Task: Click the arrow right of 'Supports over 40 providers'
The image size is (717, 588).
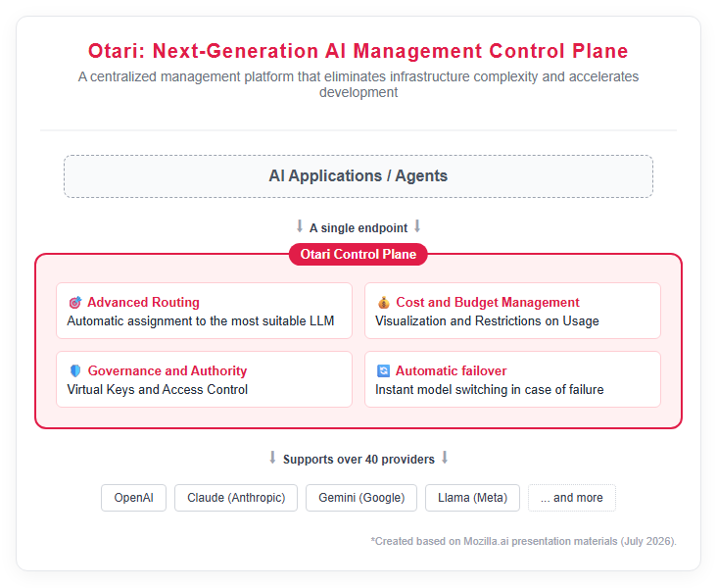Action: [445, 458]
